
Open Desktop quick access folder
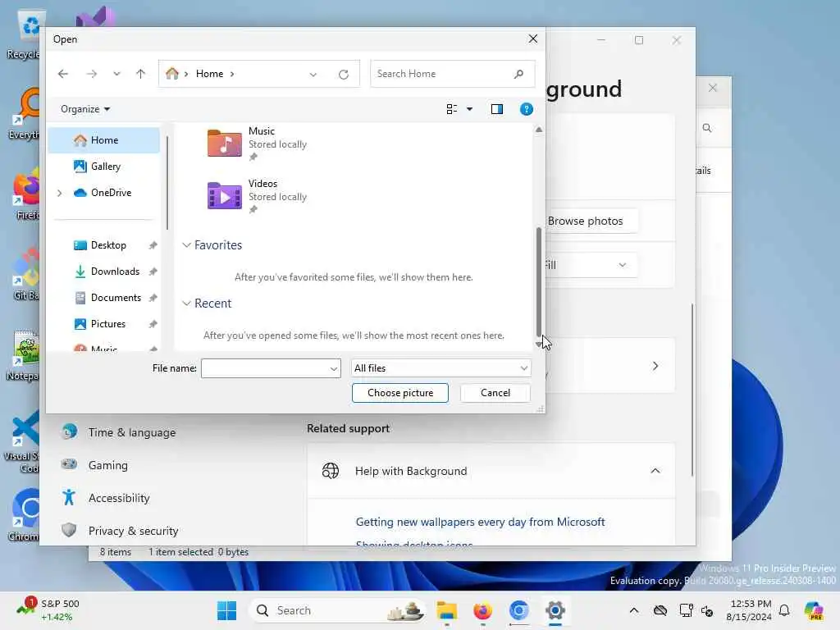[x=108, y=245]
